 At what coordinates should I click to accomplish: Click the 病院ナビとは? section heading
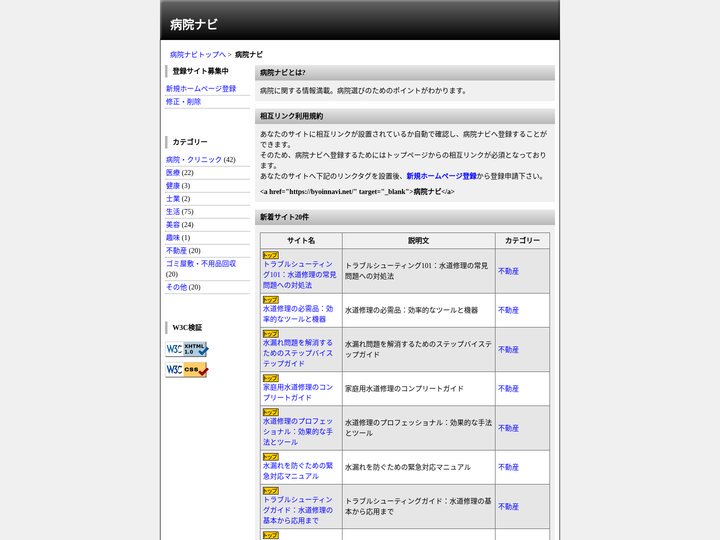click(x=405, y=73)
